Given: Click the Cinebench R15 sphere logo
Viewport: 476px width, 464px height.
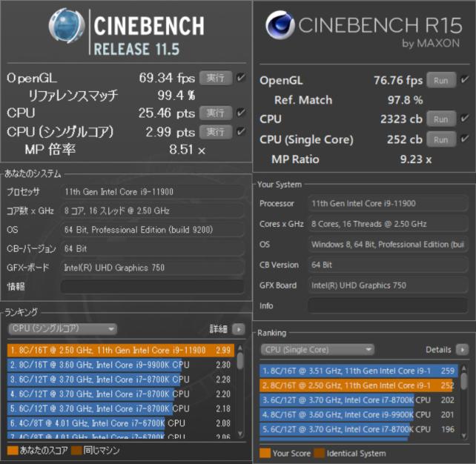Looking at the screenshot, I should point(280,25).
